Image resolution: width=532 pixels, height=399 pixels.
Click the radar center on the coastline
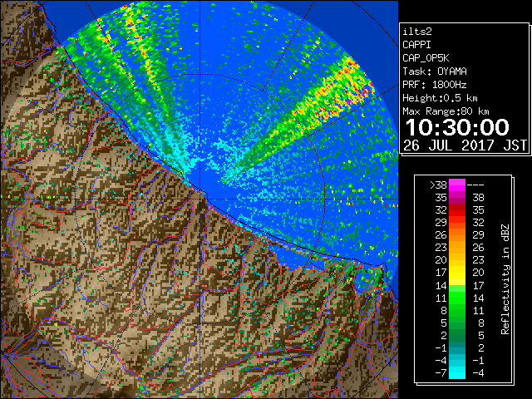pos(200,199)
